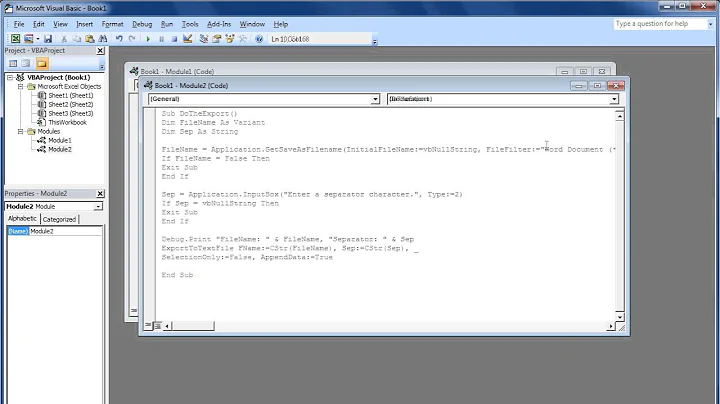
Task: Click the code window vertical scrollbar up arrow
Action: (x=619, y=116)
